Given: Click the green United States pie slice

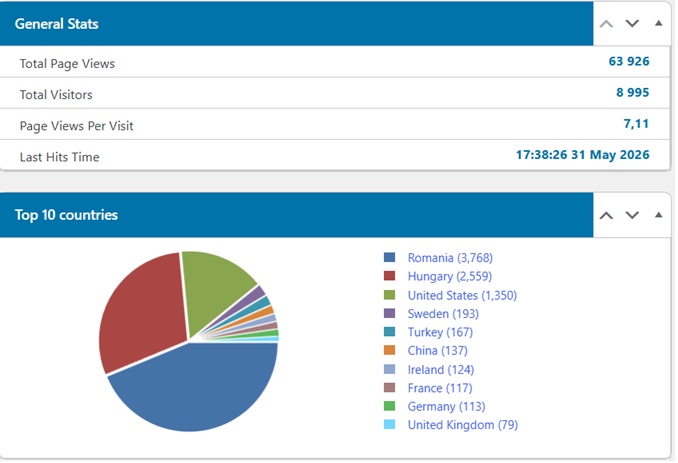Looking at the screenshot, I should 214,285.
